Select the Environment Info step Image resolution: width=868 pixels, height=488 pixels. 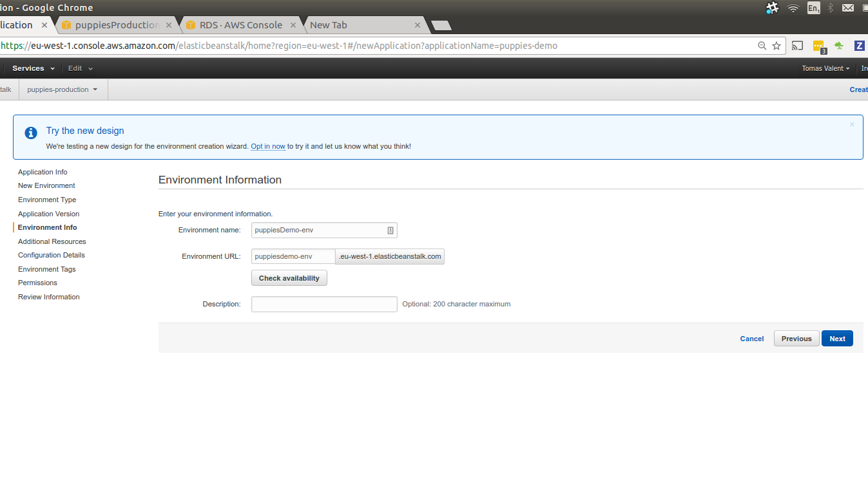pos(48,227)
